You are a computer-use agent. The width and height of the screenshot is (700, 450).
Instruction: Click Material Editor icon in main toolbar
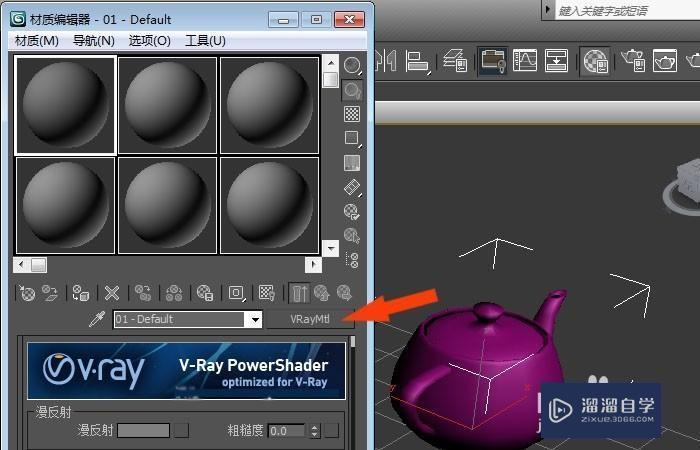pos(595,61)
